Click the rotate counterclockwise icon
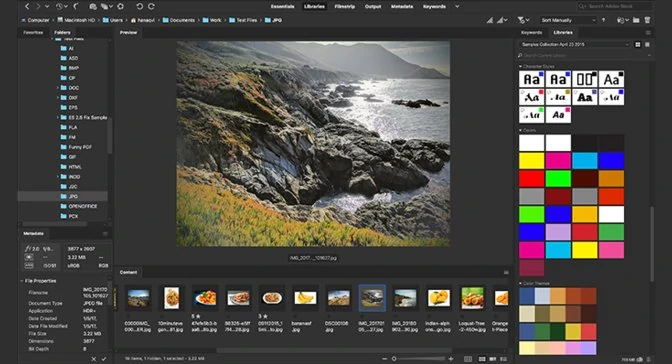Viewport: 672px width, 364px height. click(140, 6)
